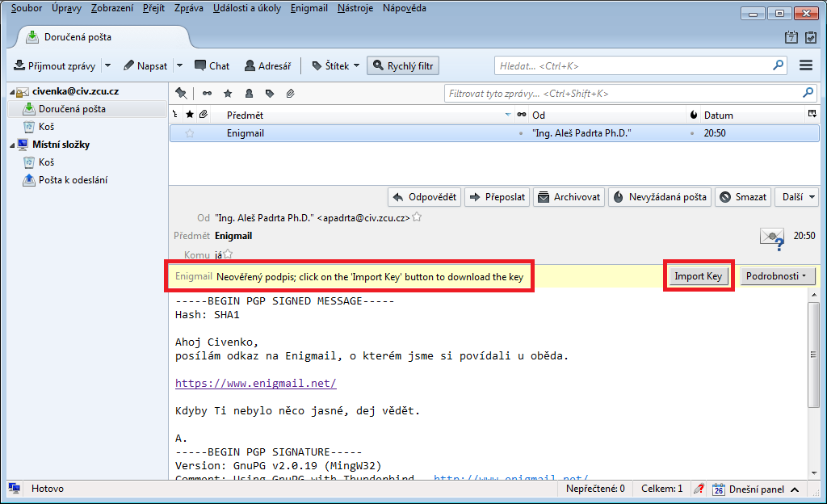
Task: Click the Přeposlat forward button
Action: click(497, 197)
